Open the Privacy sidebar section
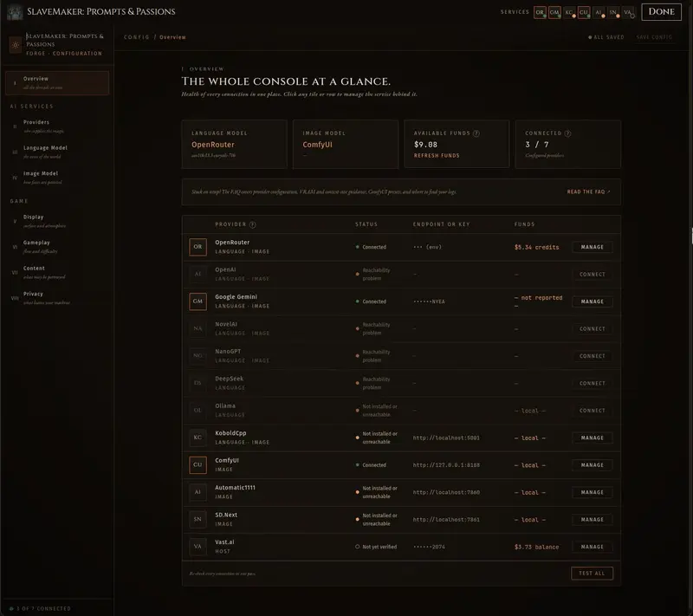This screenshot has width=693, height=616. (57, 297)
